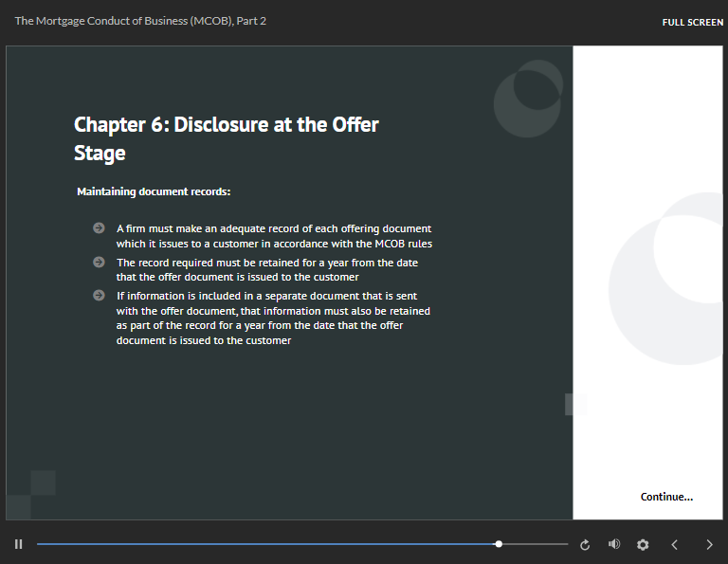Click arrow bullet beside 'The record required'

99,262
